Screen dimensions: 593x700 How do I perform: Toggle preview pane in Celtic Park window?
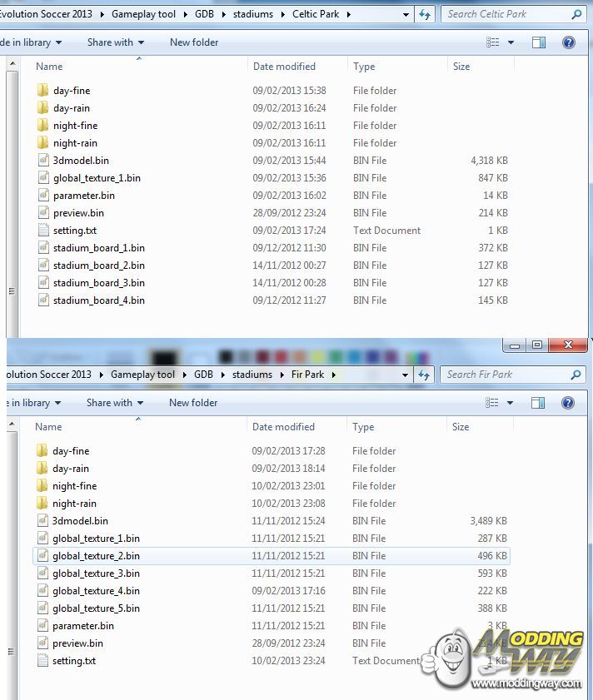pyautogui.click(x=539, y=42)
